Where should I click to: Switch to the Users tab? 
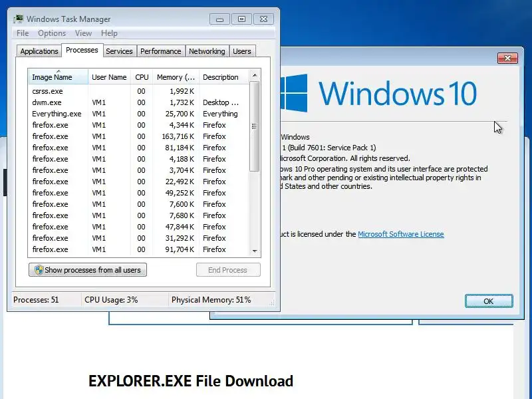[x=242, y=51]
